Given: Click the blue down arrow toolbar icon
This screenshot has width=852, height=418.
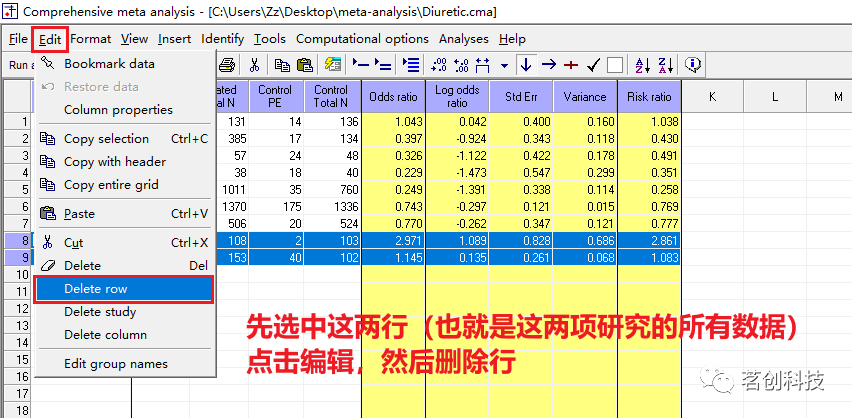Looking at the screenshot, I should (525, 65).
